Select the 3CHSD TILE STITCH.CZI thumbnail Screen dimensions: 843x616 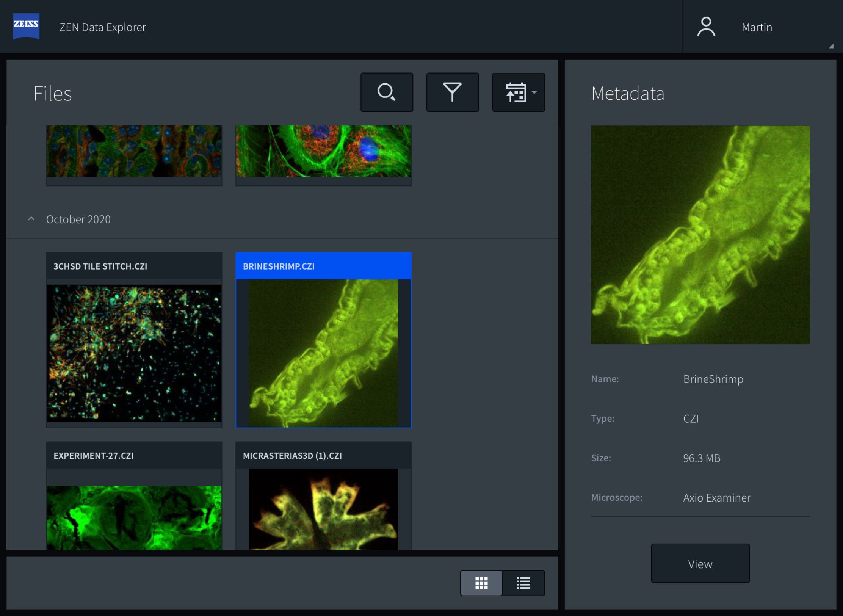(x=134, y=353)
